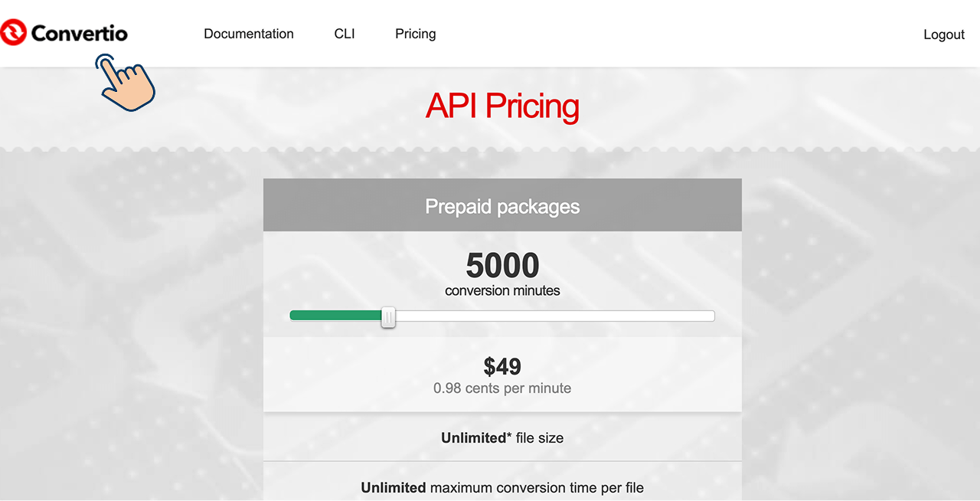Click the Prepaid packages header bar

[x=502, y=205]
